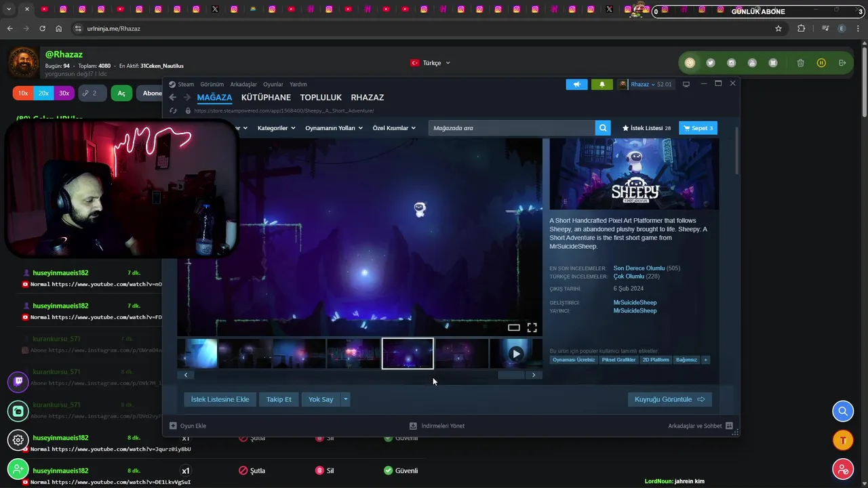Click the Kick icon in green bar
The width and height of the screenshot is (868, 488).
pyautogui.click(x=773, y=63)
